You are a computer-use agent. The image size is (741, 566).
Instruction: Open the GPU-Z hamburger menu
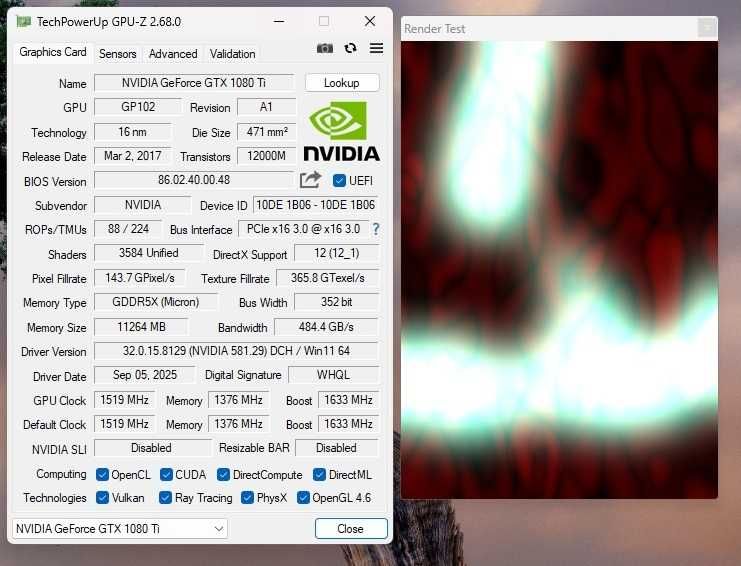[376, 48]
